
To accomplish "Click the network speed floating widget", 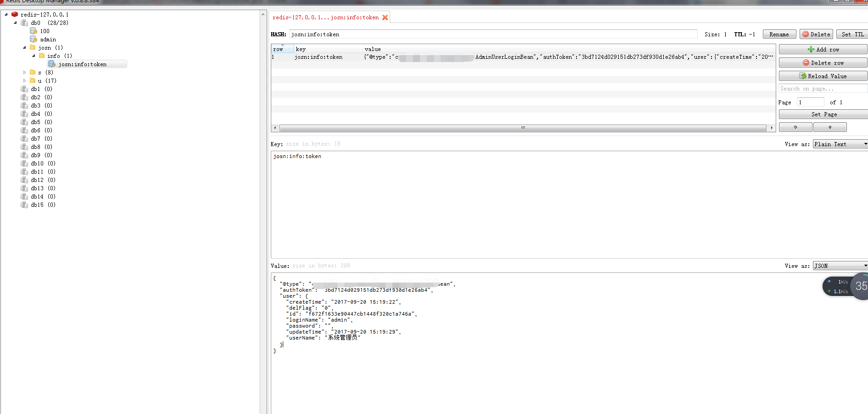I will 845,286.
